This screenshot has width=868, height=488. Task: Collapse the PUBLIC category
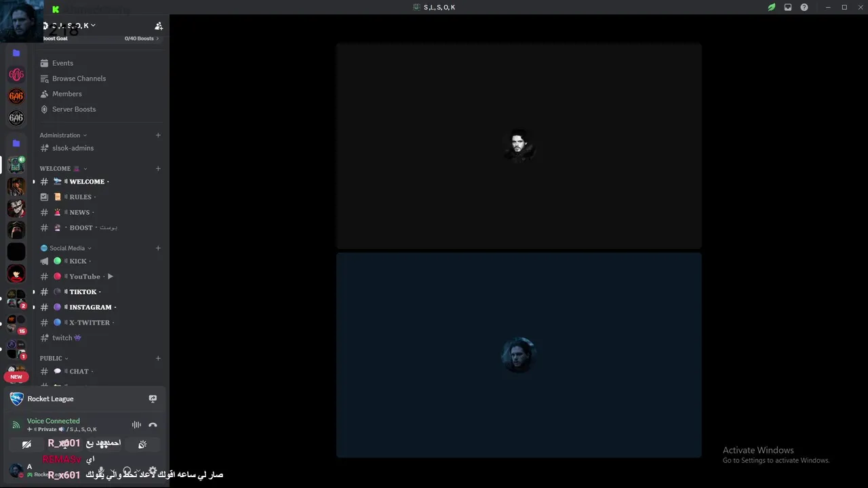tap(54, 358)
